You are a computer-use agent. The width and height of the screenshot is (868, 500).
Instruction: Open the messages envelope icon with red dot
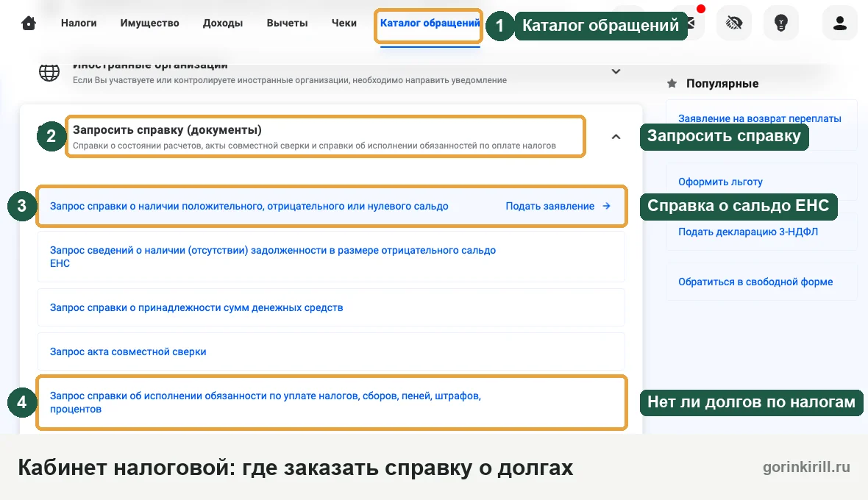tap(691, 22)
